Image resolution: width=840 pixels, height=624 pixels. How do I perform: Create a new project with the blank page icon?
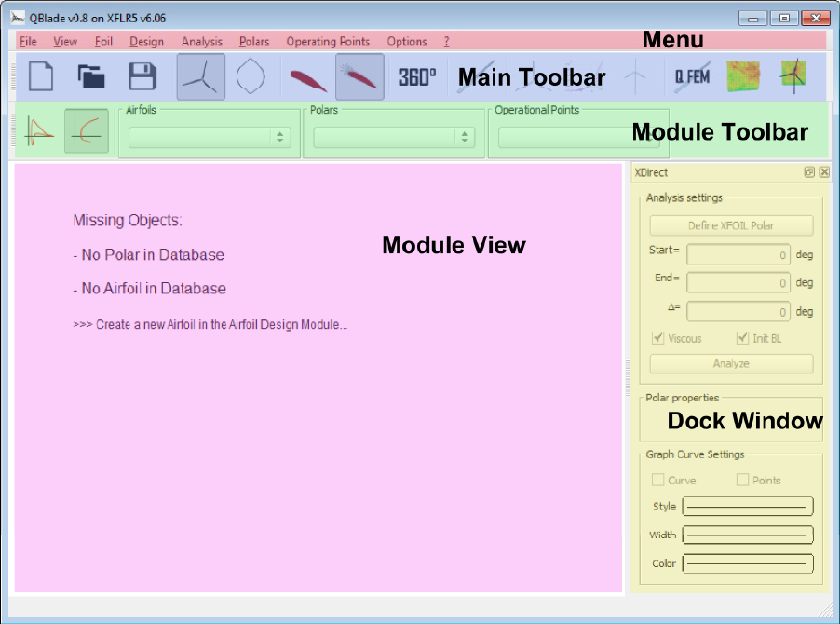click(41, 76)
